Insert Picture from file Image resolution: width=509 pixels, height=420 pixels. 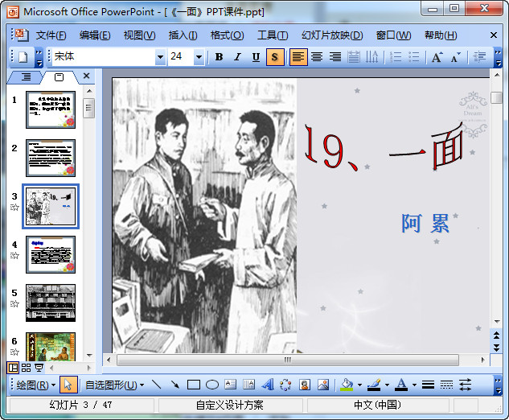323,385
